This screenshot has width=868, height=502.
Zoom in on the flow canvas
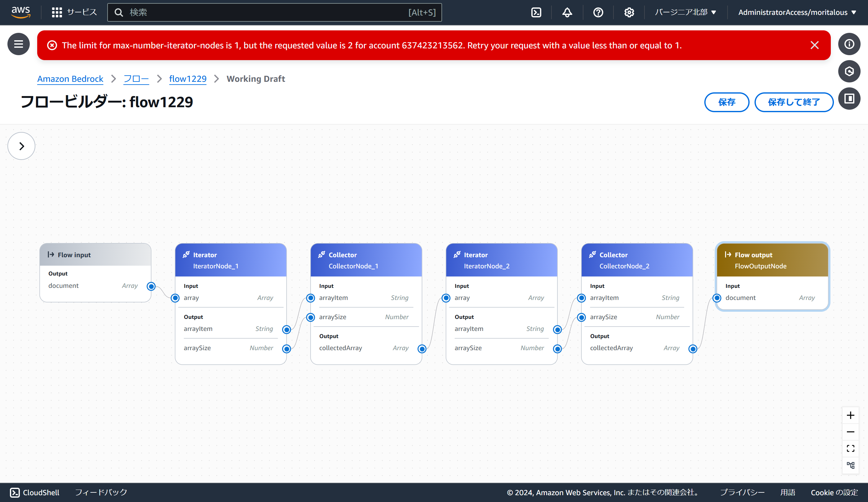(x=850, y=415)
